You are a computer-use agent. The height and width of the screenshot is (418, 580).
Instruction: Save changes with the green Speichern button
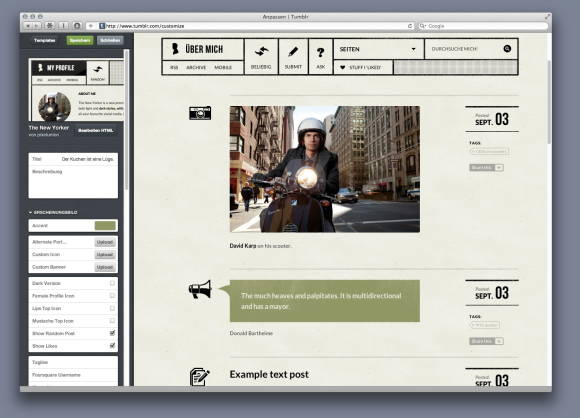(80, 40)
